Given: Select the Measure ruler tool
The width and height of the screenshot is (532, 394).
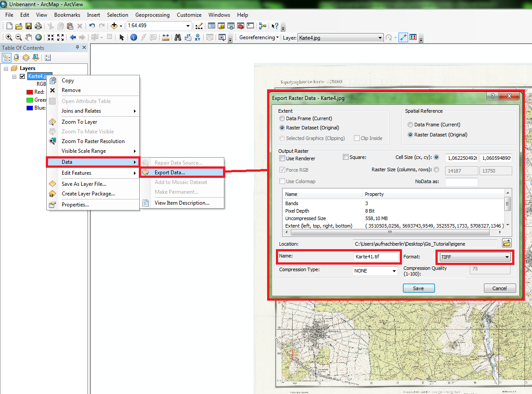Looking at the screenshot, I should pos(166,37).
